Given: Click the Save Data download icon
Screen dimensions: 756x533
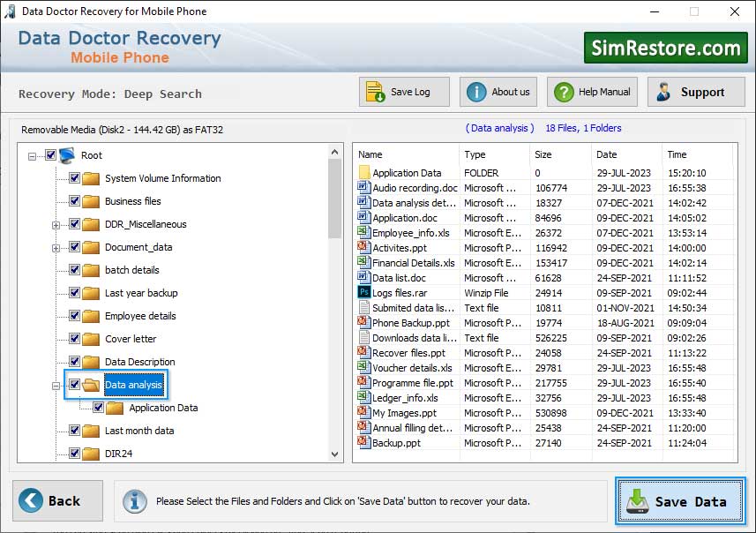Looking at the screenshot, I should tap(638, 501).
